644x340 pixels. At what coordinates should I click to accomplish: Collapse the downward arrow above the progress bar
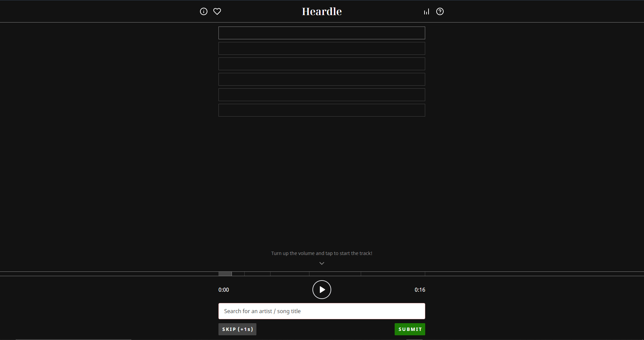pos(321,263)
